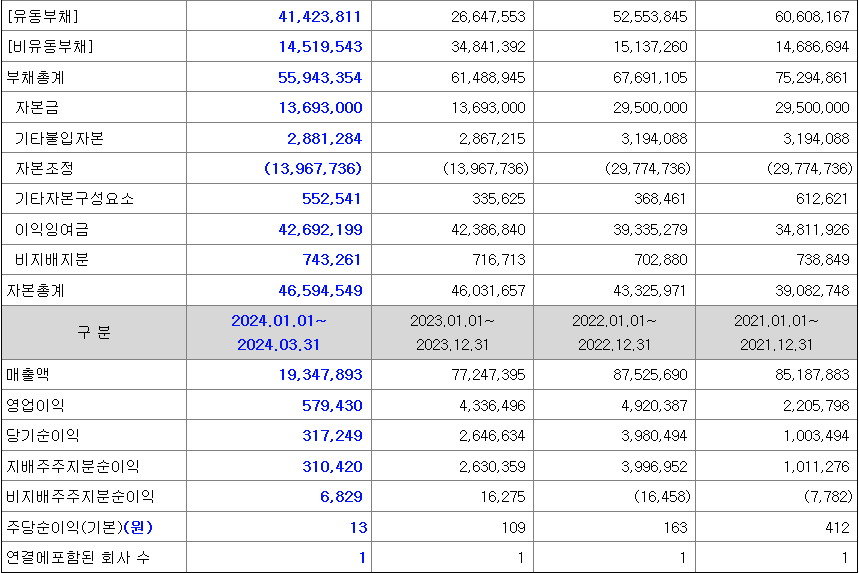
Task: Click the 2021.01.01~2021.12.31 period header
Action: pyautogui.click(x=776, y=333)
